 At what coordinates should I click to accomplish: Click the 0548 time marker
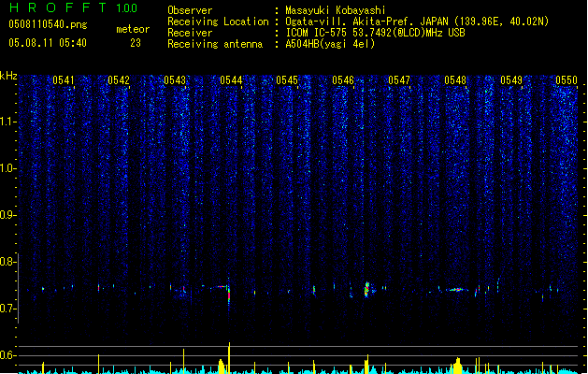[x=455, y=80]
